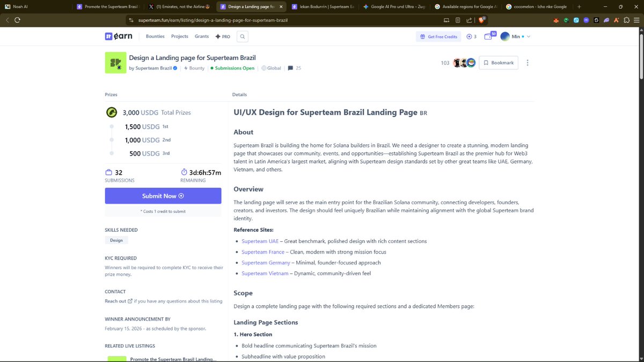The height and width of the screenshot is (362, 644).
Task: Open the browser extensions puzzle icon
Action: coord(626,20)
